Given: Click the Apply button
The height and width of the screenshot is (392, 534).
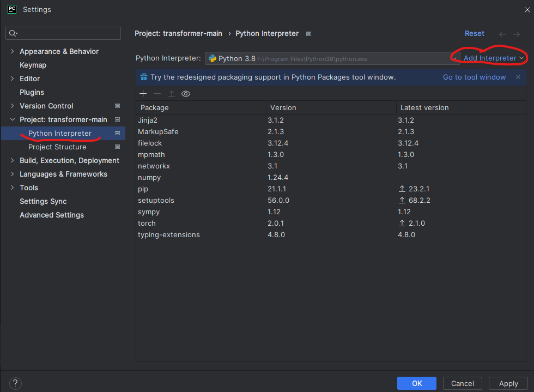Looking at the screenshot, I should [x=508, y=383].
